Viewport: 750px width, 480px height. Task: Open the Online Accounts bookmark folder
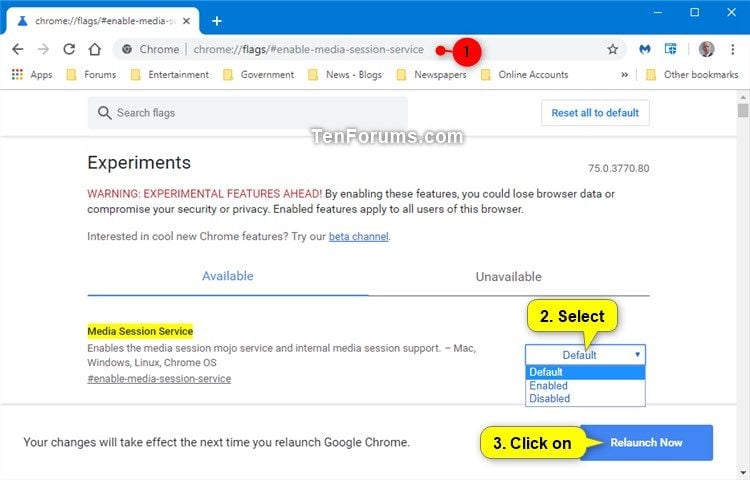tap(524, 75)
